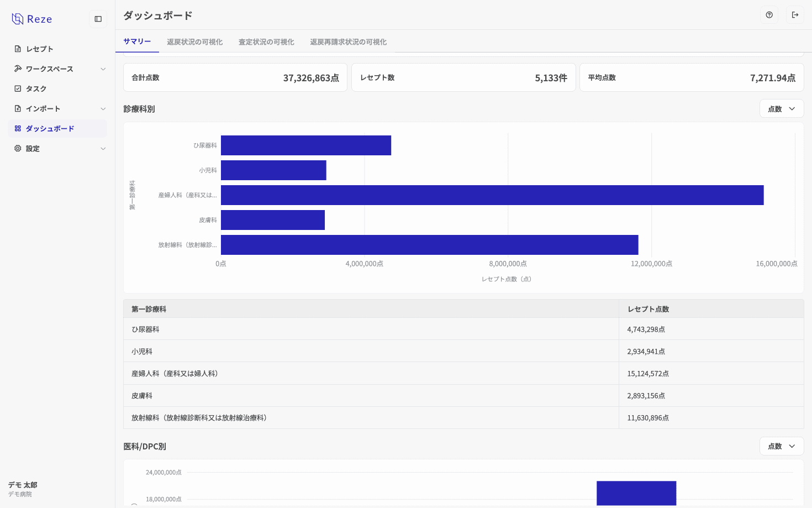The width and height of the screenshot is (812, 508).
Task: Switch to the 査定状況の可視化 tab
Action: click(x=266, y=42)
